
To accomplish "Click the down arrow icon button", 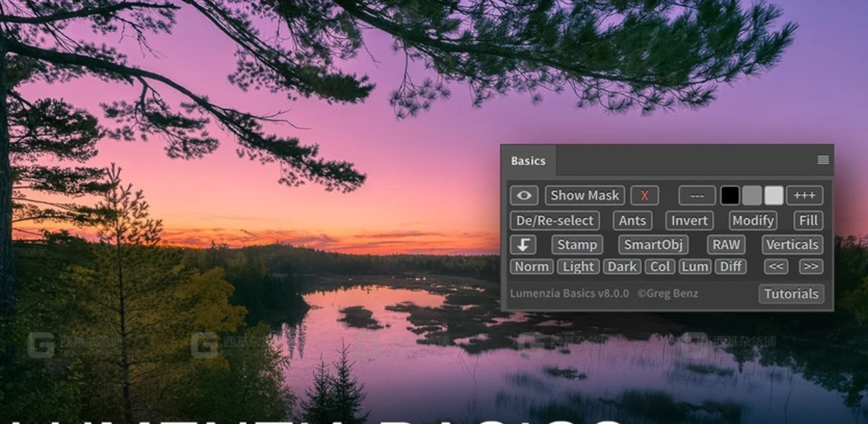I will (523, 245).
